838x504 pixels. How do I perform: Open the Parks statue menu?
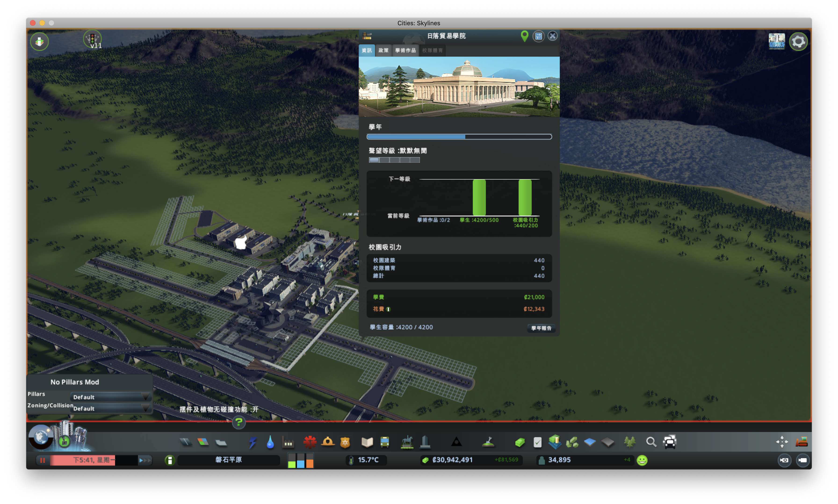(x=407, y=442)
